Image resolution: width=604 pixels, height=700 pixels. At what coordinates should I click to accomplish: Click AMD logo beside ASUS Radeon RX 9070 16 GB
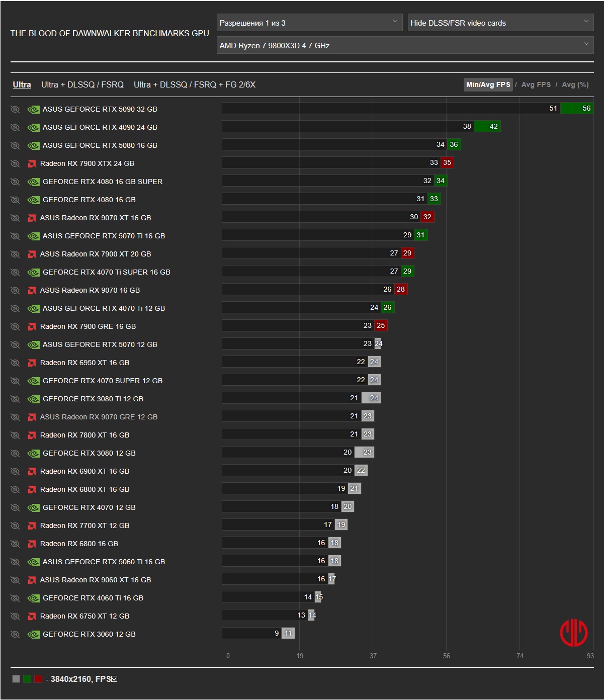pyautogui.click(x=32, y=290)
